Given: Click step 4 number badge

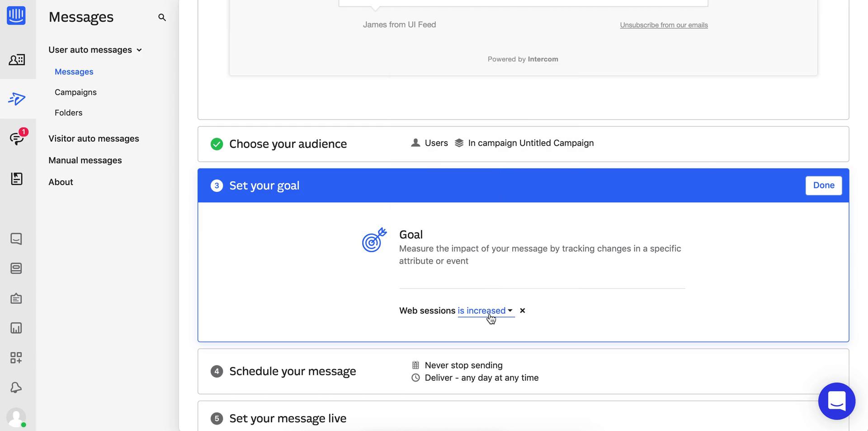Looking at the screenshot, I should click(217, 371).
